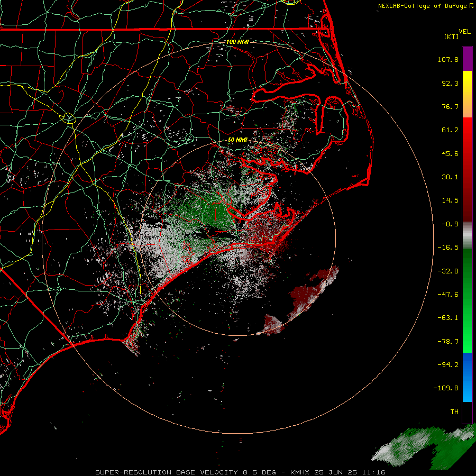476x476 pixels.
Task: Click the -32.0 velocity scale value
Action: (x=448, y=271)
